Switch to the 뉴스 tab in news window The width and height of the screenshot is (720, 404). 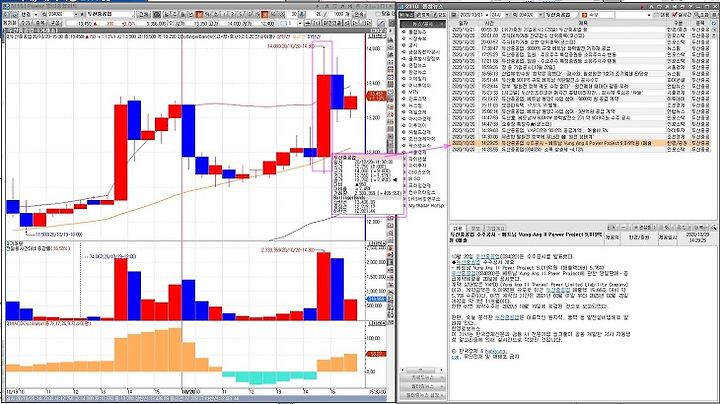pyautogui.click(x=406, y=15)
